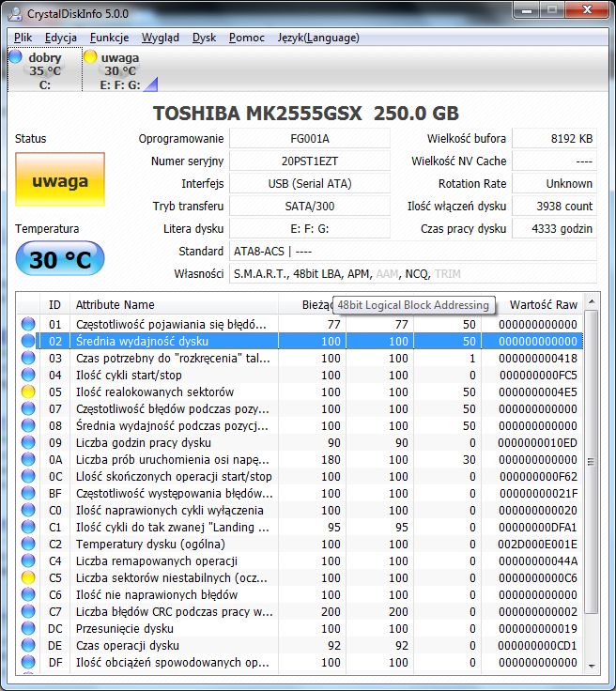Click the blue status icon of attribute 08

pyautogui.click(x=28, y=425)
